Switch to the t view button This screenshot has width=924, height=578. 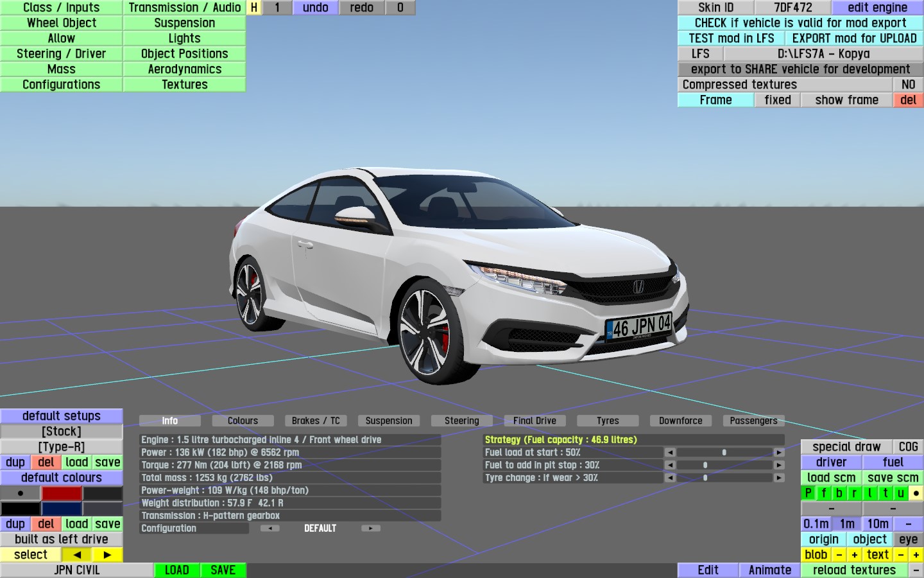(885, 493)
